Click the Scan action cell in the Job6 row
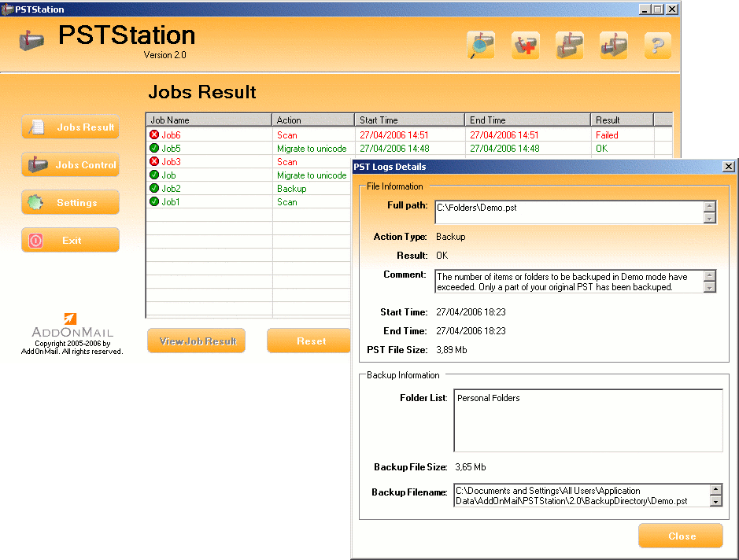This screenshot has height=560, width=739. click(x=287, y=135)
